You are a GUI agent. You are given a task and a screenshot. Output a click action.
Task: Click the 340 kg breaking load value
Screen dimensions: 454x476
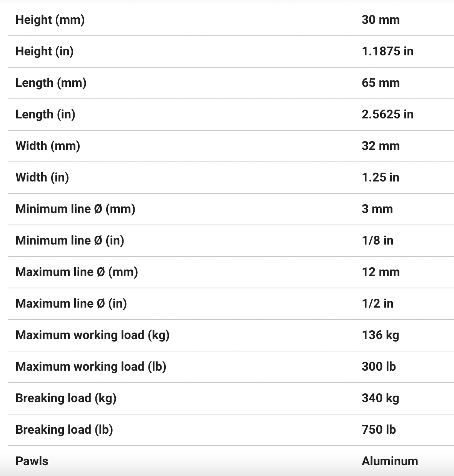pos(380,398)
